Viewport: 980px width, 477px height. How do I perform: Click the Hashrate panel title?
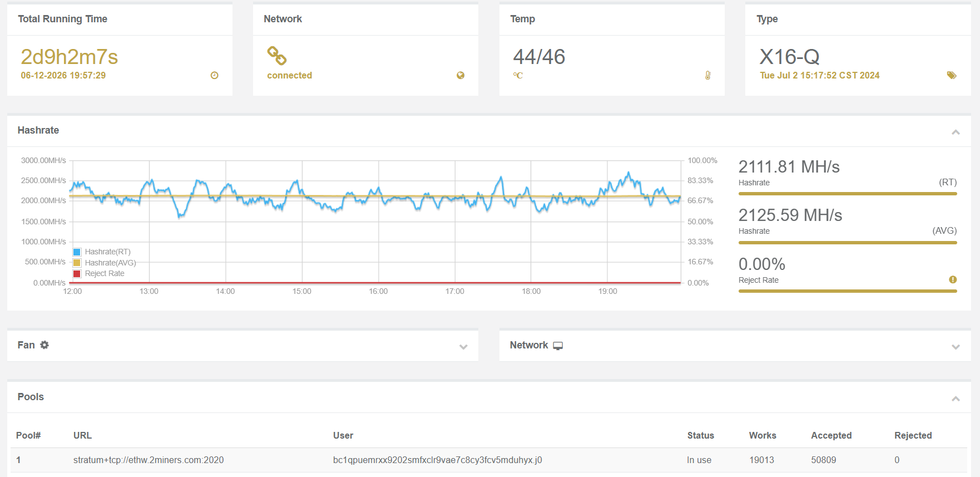[x=38, y=130]
